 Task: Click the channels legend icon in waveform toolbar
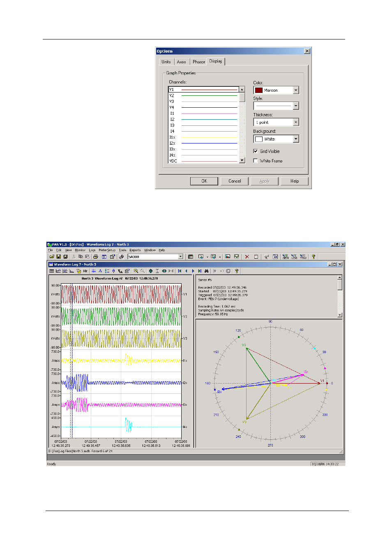[x=107, y=271]
